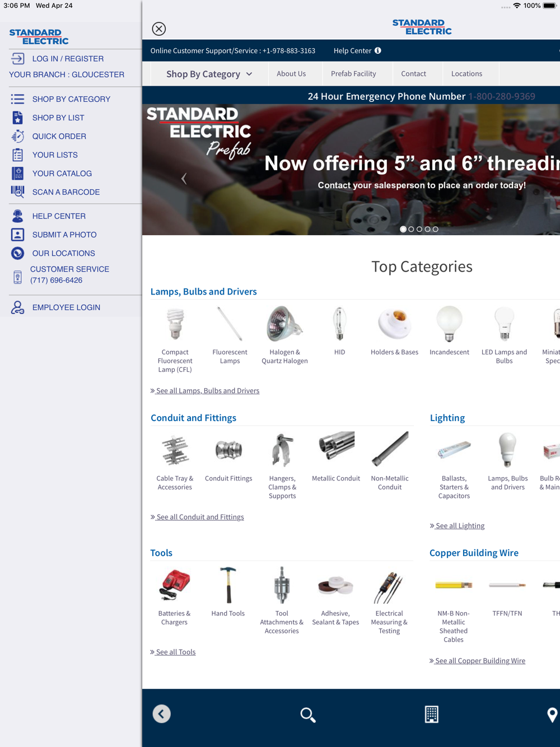Open Scan a Barcode icon in sidebar

(x=17, y=192)
